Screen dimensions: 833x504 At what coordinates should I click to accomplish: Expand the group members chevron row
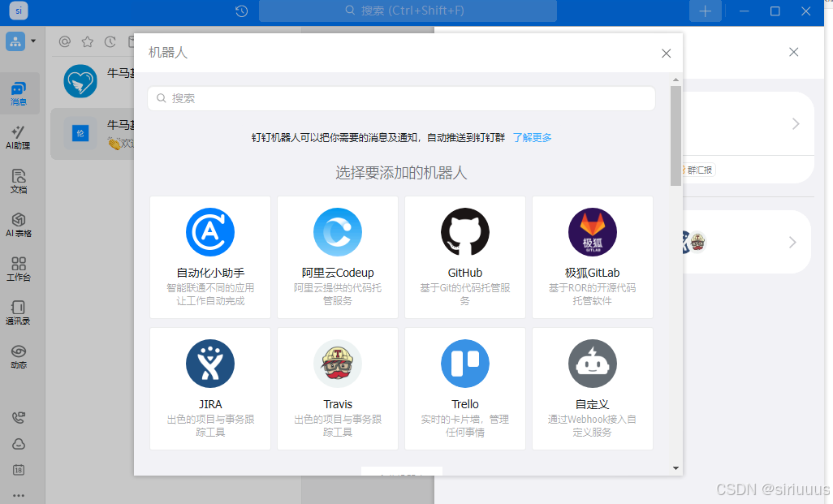pos(792,242)
